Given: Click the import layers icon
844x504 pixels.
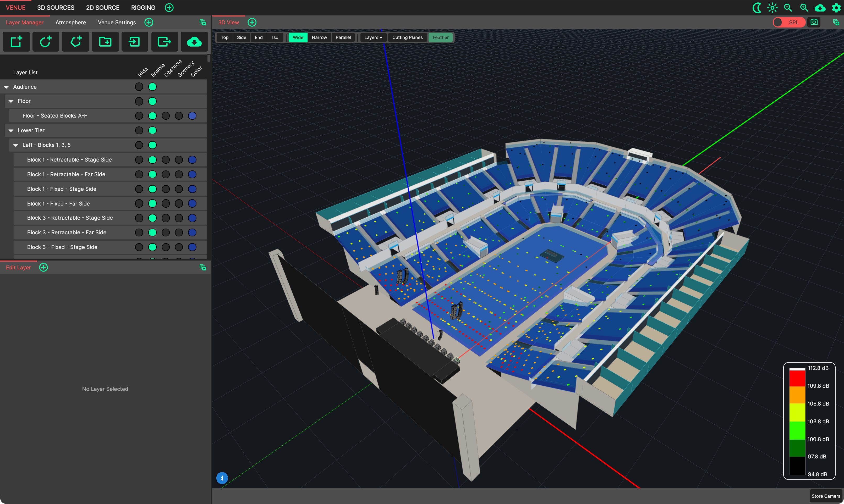Looking at the screenshot, I should coord(135,42).
